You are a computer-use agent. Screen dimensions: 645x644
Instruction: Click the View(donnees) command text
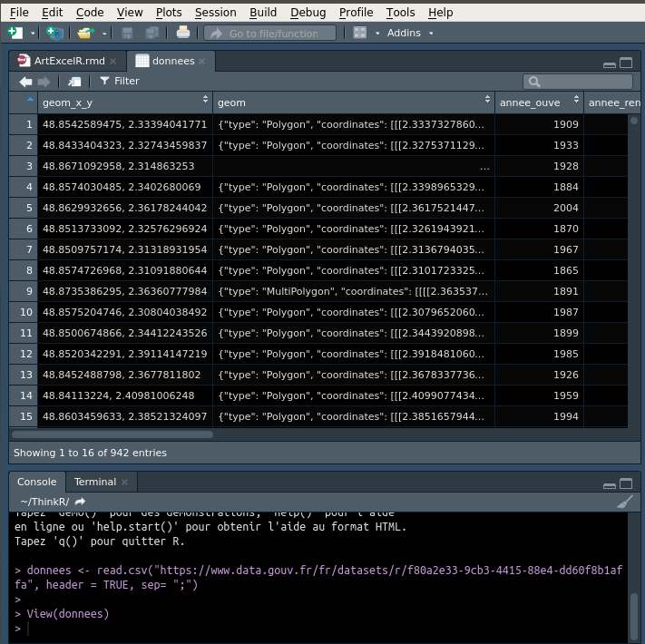coord(68,614)
